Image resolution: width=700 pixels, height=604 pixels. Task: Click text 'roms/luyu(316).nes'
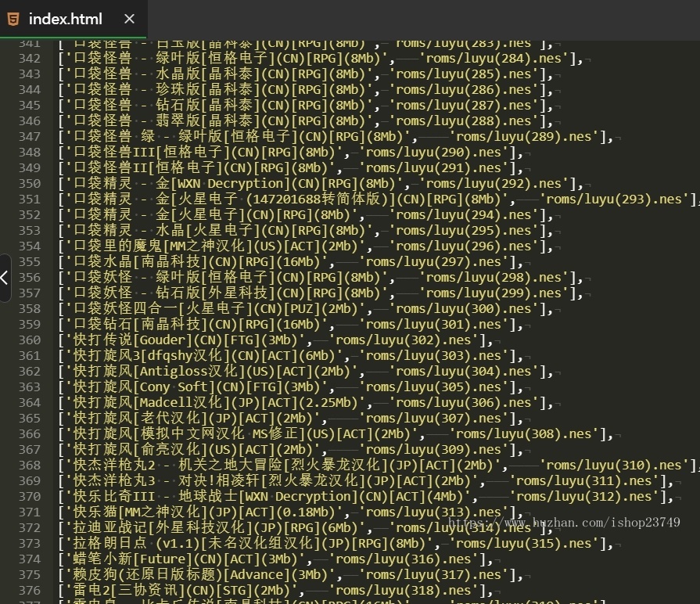pyautogui.click(x=403, y=559)
